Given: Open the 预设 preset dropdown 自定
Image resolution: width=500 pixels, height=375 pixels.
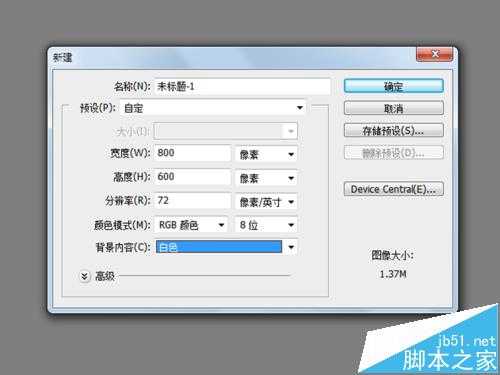Looking at the screenshot, I should 213,108.
